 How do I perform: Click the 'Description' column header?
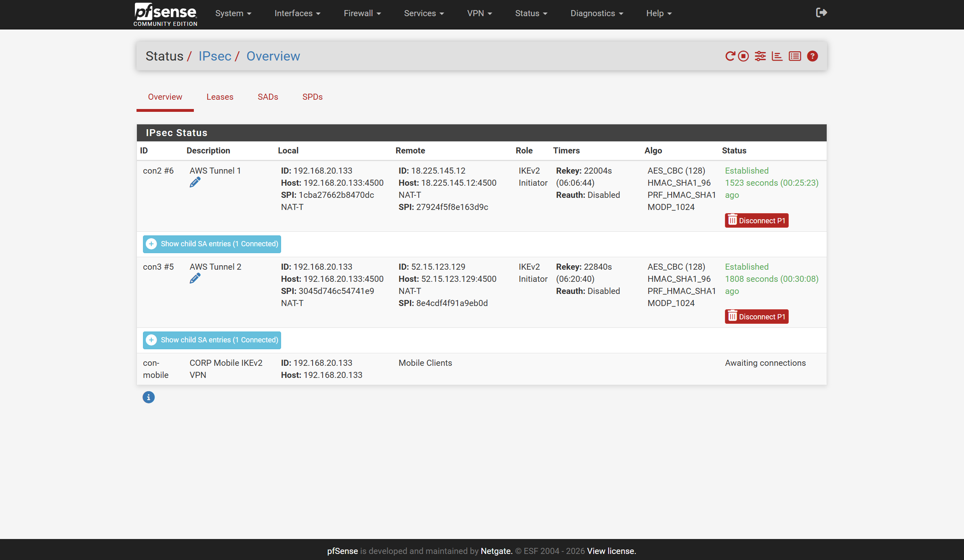[x=208, y=151]
